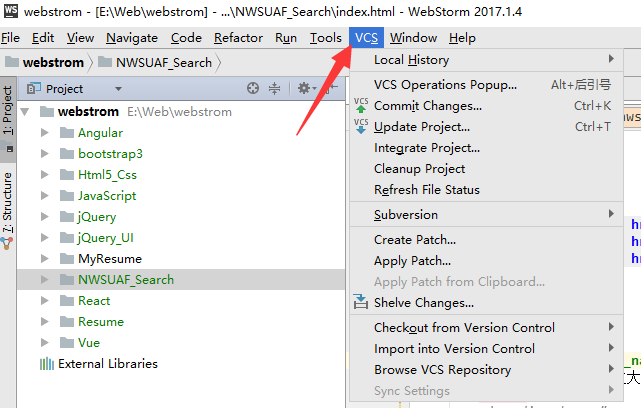Click the Angular folder icon
The image size is (641, 408).
(x=67, y=132)
